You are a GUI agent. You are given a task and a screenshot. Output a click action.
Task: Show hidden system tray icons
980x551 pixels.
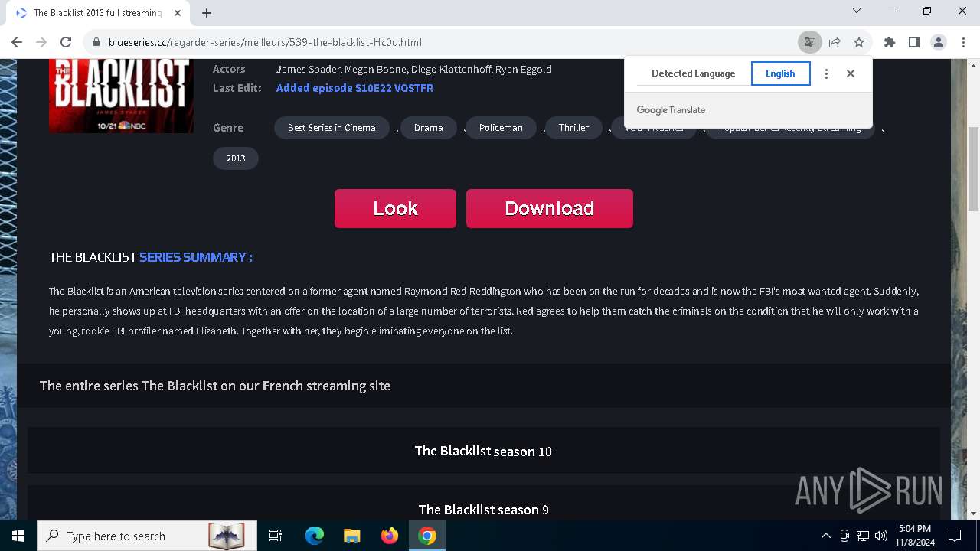pos(825,536)
